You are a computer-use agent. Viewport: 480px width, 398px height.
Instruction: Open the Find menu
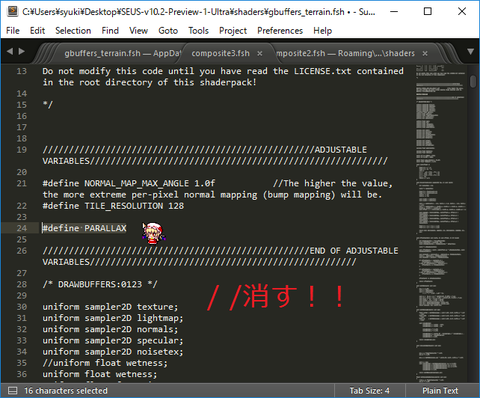tap(110, 31)
